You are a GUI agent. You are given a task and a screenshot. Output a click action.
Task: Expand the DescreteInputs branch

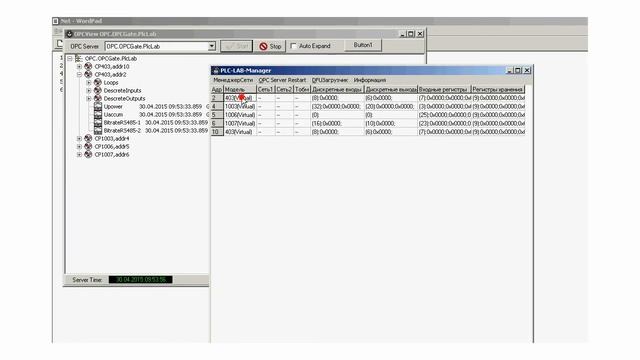coord(89,91)
